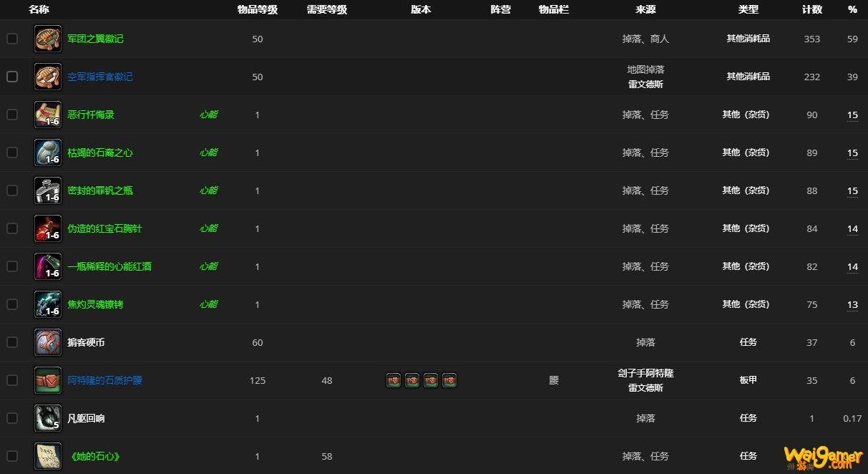Click the 枯竭的石裔之心 item icon
The image size is (868, 474).
48,153
